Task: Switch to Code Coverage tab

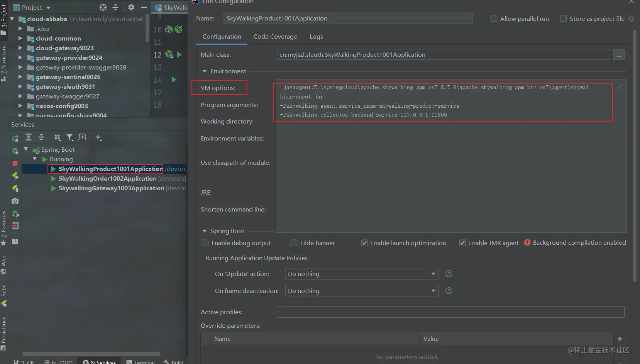Action: click(x=275, y=36)
